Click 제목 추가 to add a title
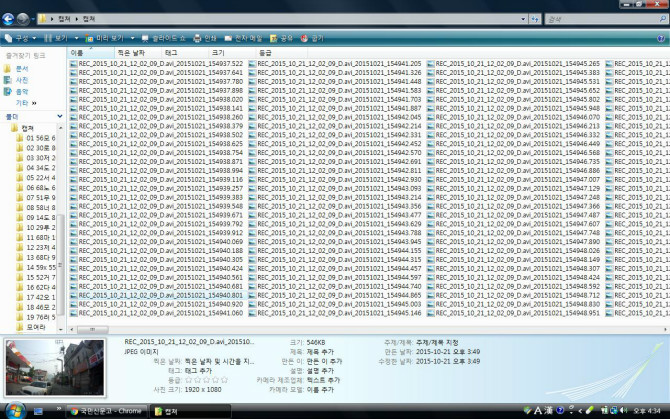Viewport: 670px width, 419px height. point(320,352)
